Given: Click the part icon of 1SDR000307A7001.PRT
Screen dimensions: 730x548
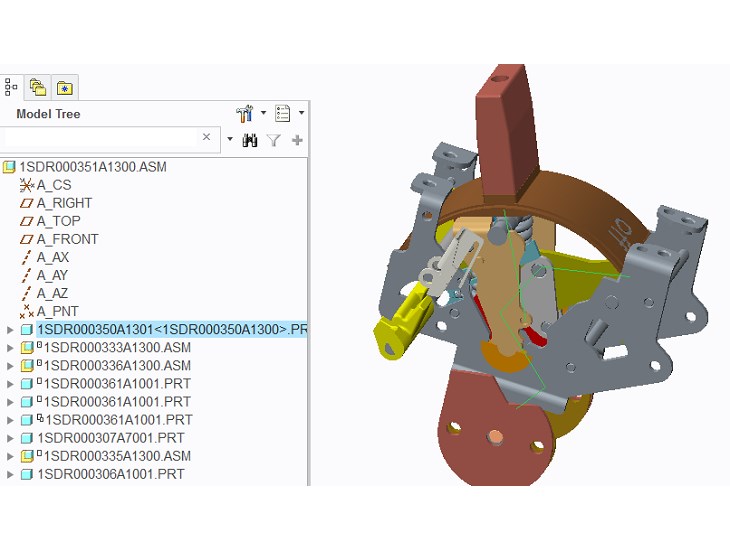Looking at the screenshot, I should click(x=27, y=438).
